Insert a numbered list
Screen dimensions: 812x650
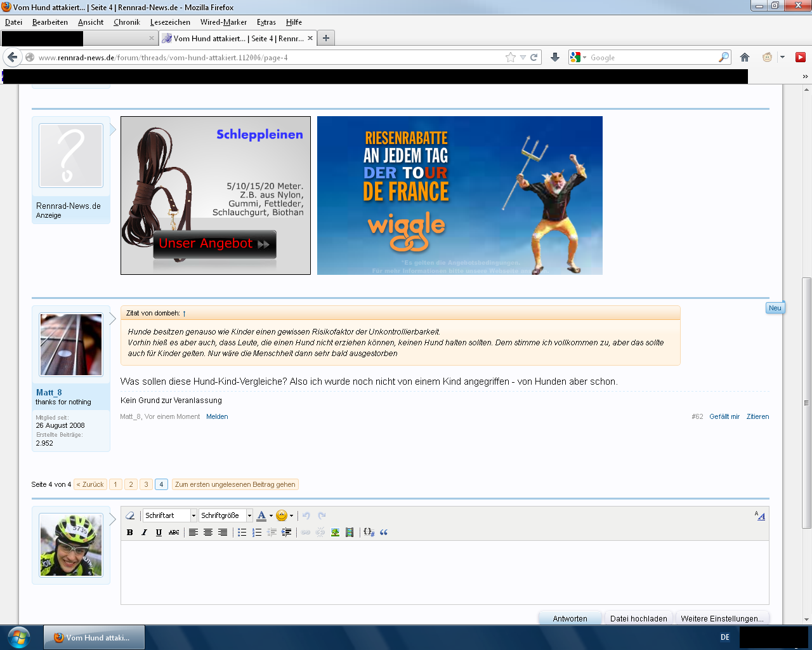click(x=256, y=533)
